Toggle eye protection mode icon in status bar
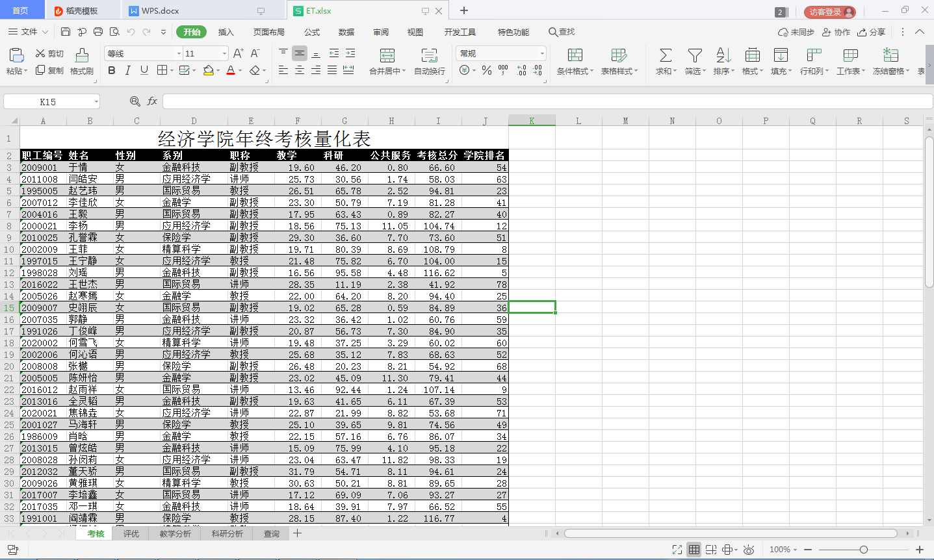The height and width of the screenshot is (560, 934). (749, 550)
